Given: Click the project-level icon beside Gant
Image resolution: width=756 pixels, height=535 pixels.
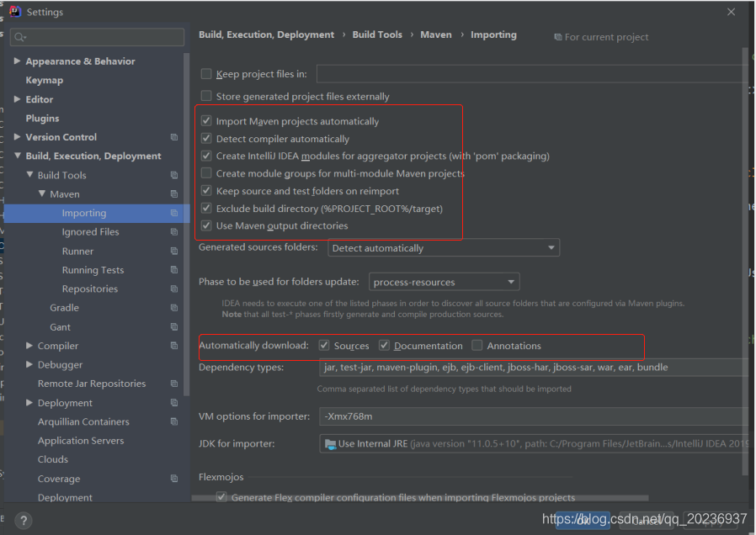Looking at the screenshot, I should 174,327.
